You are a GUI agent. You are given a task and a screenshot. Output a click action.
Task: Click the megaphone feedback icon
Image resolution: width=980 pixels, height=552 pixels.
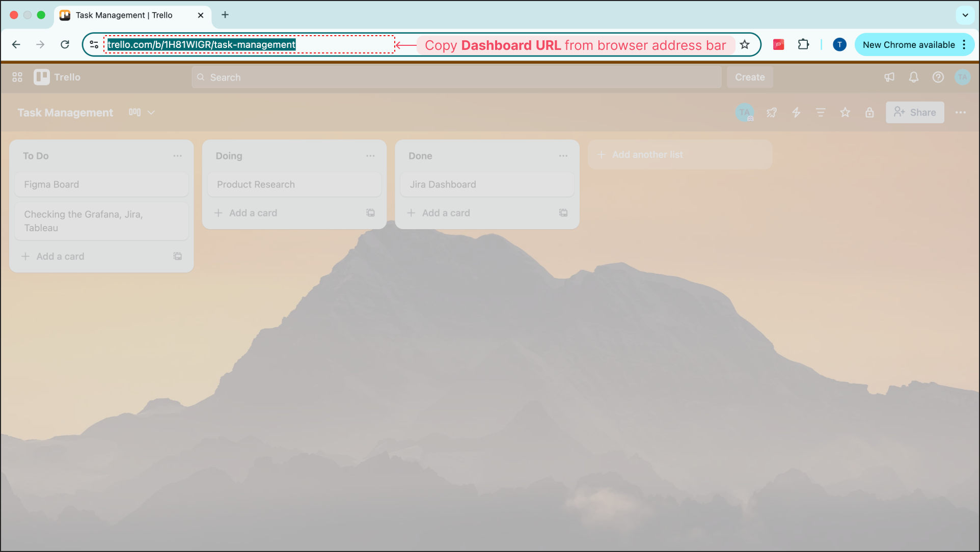click(889, 77)
